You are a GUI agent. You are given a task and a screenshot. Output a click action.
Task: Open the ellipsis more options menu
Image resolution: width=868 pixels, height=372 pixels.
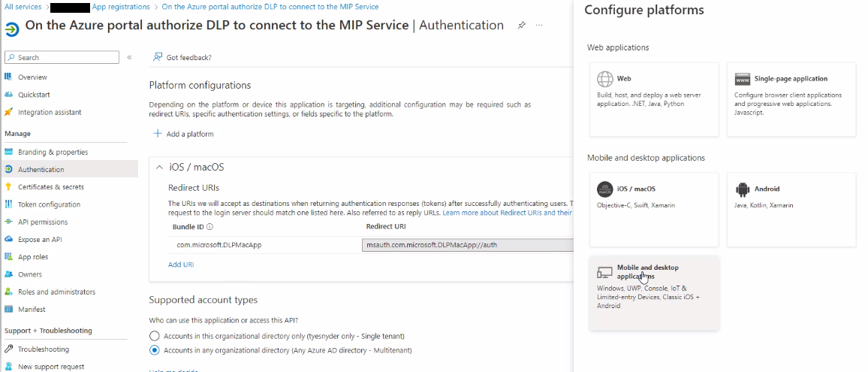[x=539, y=26]
